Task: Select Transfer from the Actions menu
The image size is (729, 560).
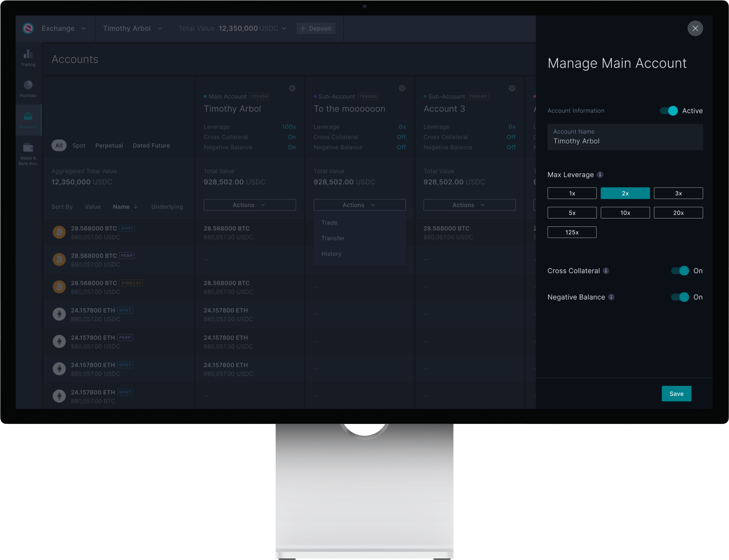Action: point(333,238)
